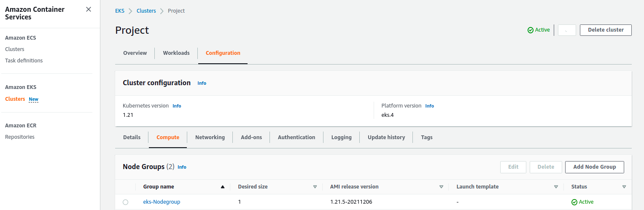Viewport: 644px width, 210px height.
Task: Click the Active status check icon in eks-Nodegroup row
Action: (574, 202)
